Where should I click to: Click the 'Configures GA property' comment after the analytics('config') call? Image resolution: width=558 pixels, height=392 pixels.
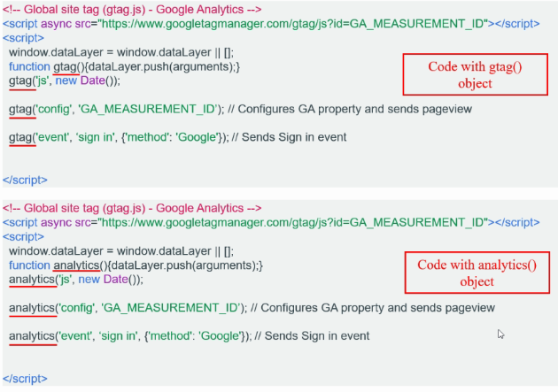(373, 308)
